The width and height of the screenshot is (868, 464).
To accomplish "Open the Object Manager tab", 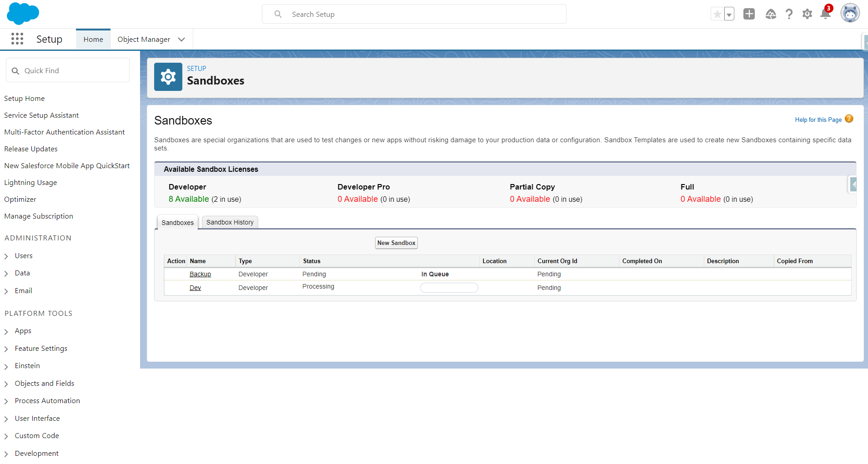I will [x=144, y=40].
